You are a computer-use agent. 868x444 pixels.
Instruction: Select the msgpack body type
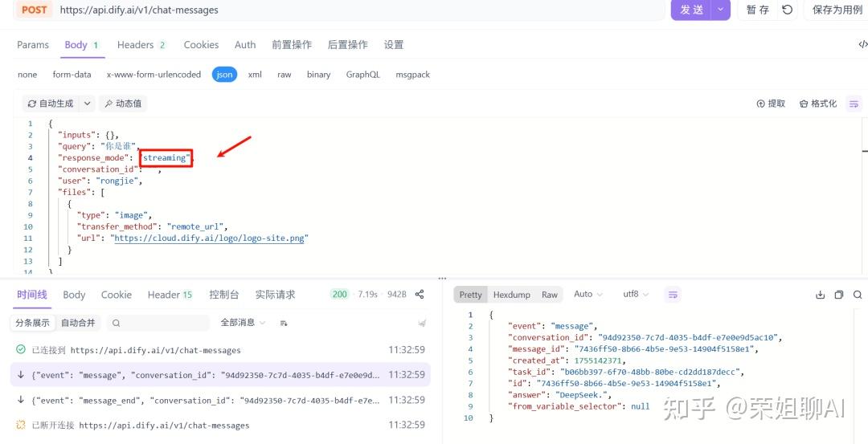[412, 75]
